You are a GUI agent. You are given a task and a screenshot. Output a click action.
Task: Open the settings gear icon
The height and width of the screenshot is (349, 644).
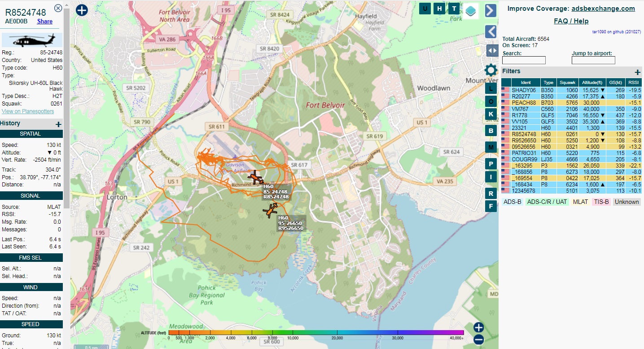(x=491, y=71)
